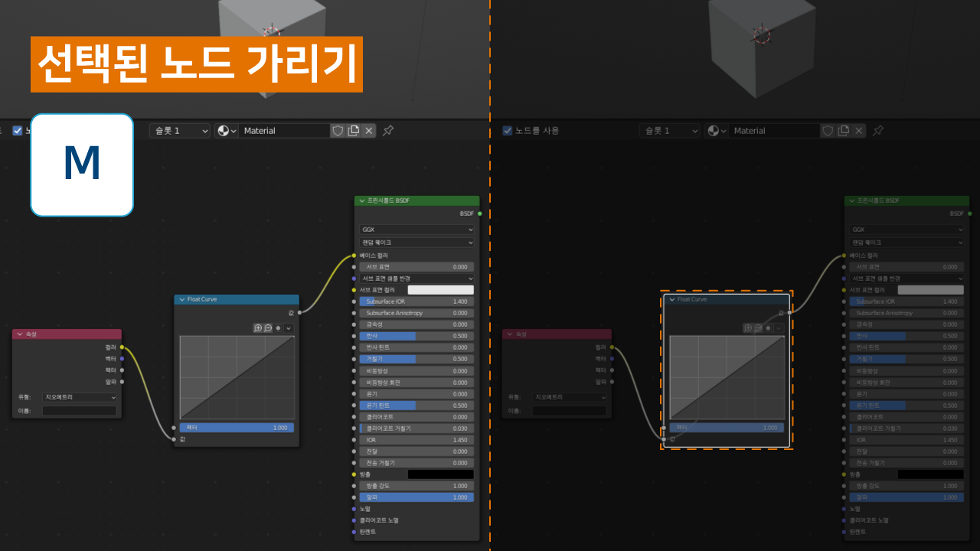Unlink Material with X icon in left header
Screen dimensions: 980x551
point(369,131)
